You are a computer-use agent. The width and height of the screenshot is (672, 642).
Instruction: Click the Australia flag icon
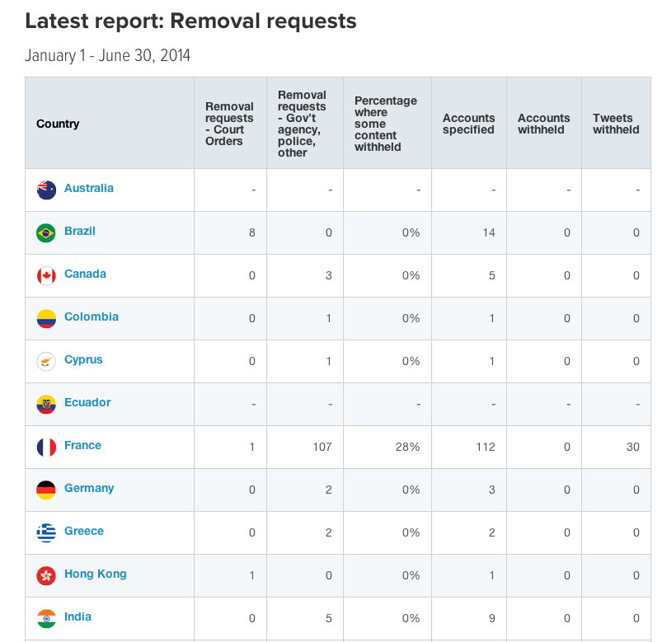pyautogui.click(x=46, y=190)
